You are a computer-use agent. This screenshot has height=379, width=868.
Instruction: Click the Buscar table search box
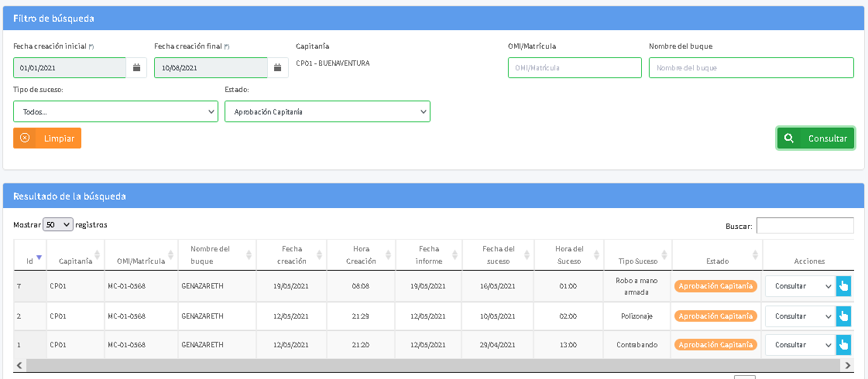tap(805, 226)
